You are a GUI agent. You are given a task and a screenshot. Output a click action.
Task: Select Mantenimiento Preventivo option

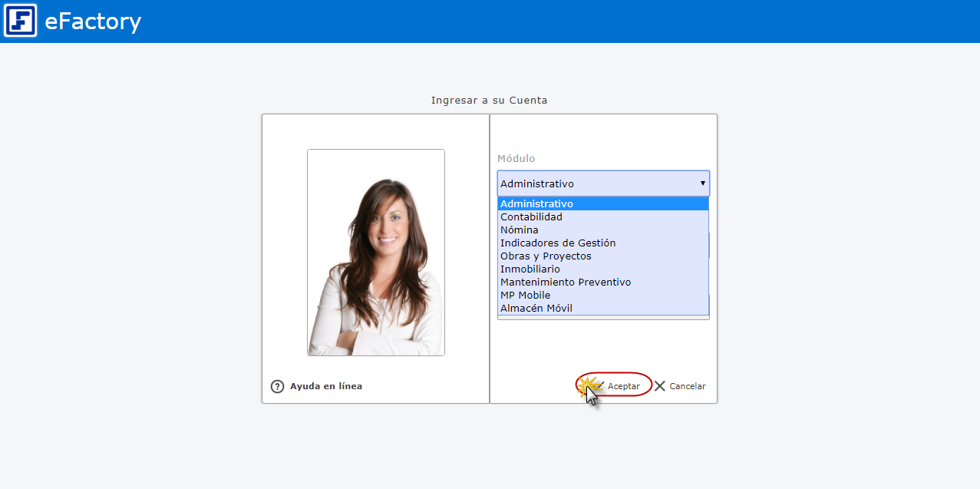(603, 282)
